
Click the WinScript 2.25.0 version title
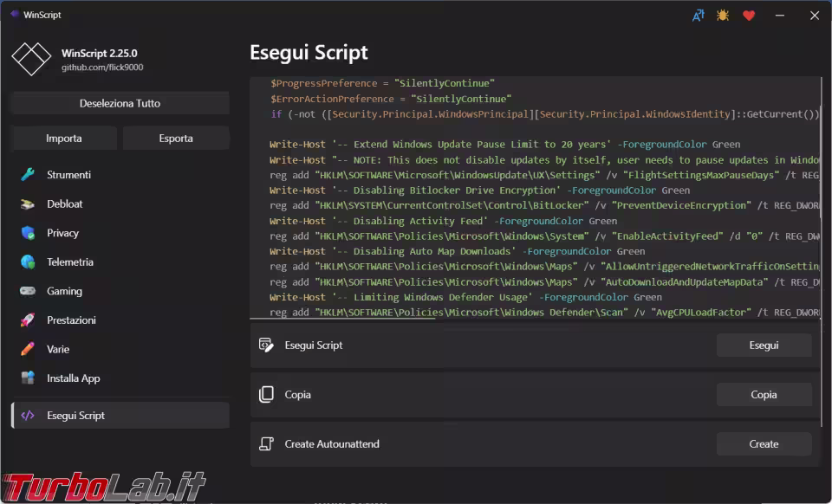tap(99, 53)
